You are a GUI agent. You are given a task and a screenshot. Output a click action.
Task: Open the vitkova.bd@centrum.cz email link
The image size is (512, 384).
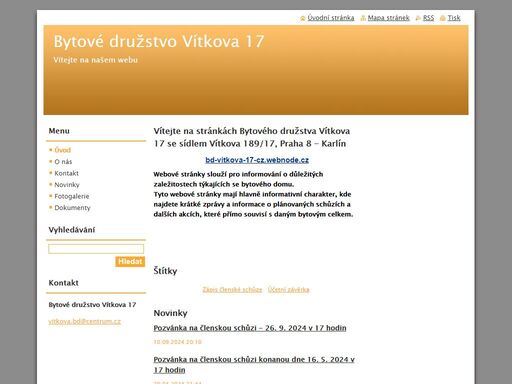pos(85,321)
